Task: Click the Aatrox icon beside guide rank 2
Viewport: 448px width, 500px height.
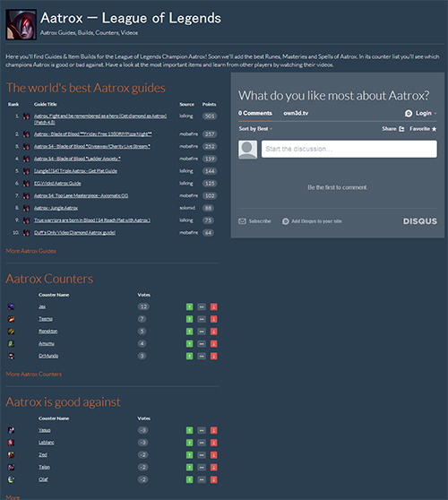Action: 26,134
